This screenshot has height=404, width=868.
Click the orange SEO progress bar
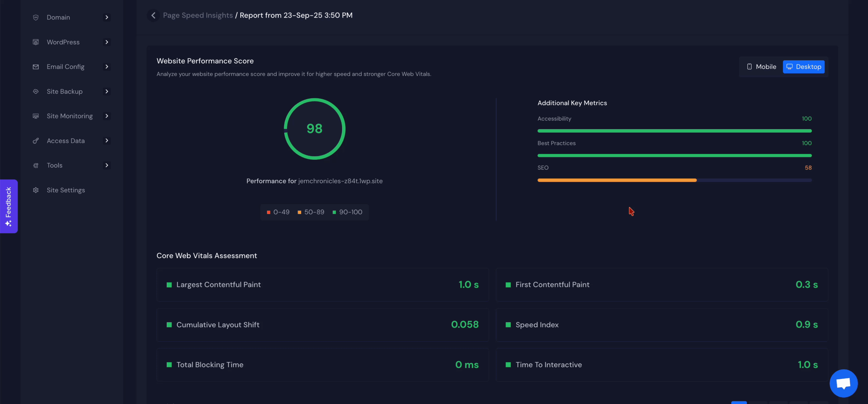[x=617, y=180]
